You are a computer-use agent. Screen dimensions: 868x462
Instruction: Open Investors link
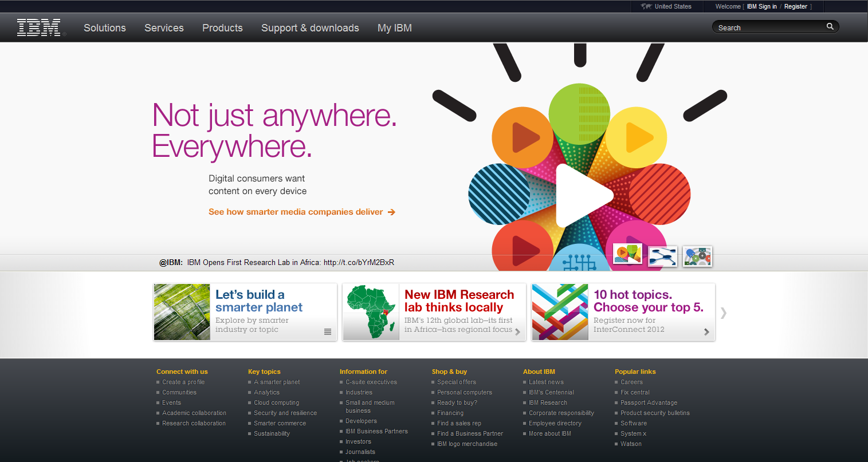[x=359, y=441]
